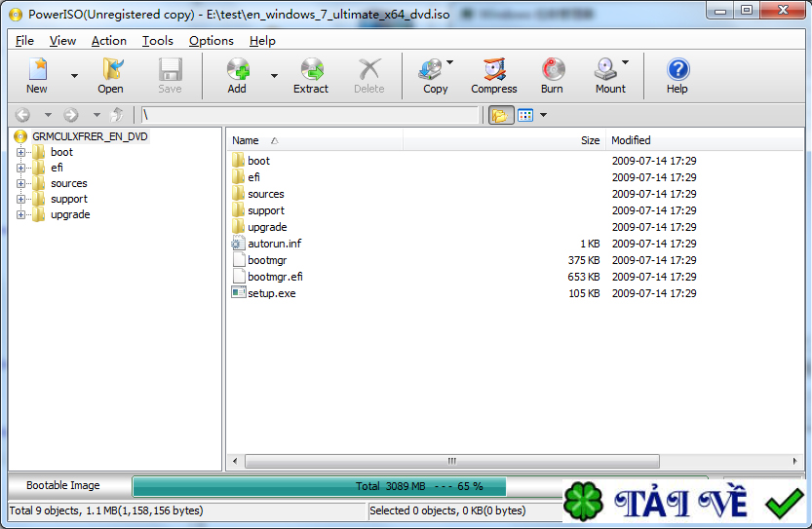Click the Mount toolbar icon
This screenshot has width=812, height=529.
606,69
